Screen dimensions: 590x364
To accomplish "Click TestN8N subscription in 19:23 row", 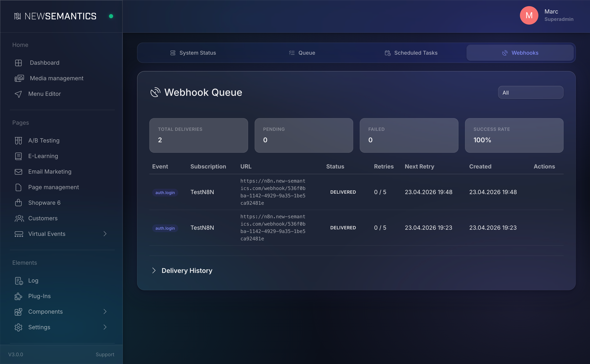I will (x=202, y=228).
